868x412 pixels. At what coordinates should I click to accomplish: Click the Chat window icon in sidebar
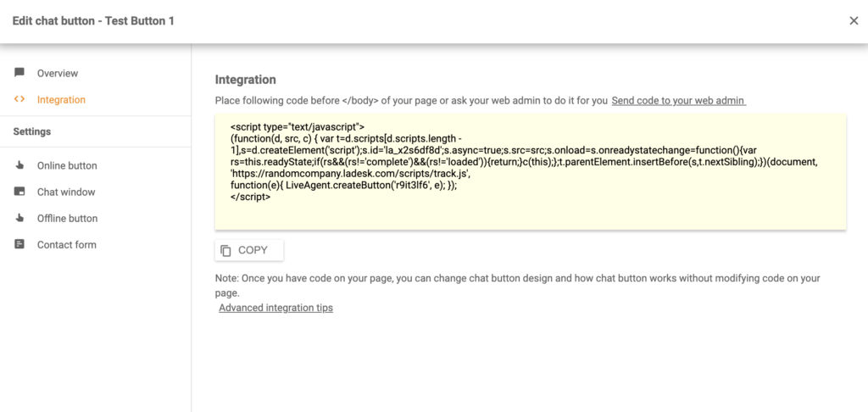tap(19, 192)
